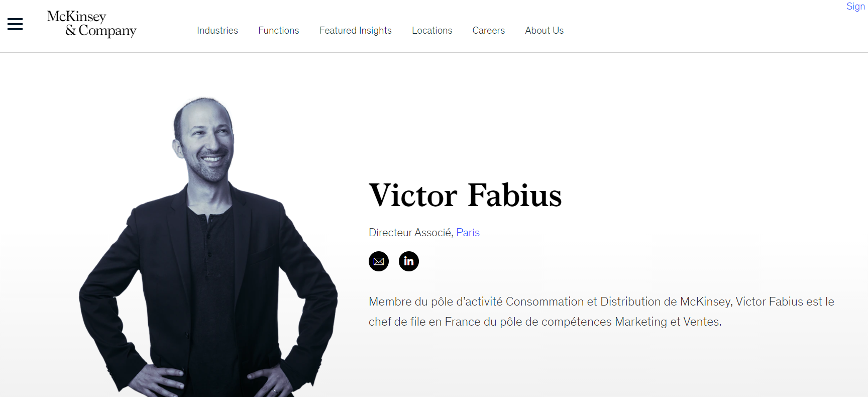The height and width of the screenshot is (397, 868).
Task: Click the Sign In link
Action: pyautogui.click(x=856, y=7)
